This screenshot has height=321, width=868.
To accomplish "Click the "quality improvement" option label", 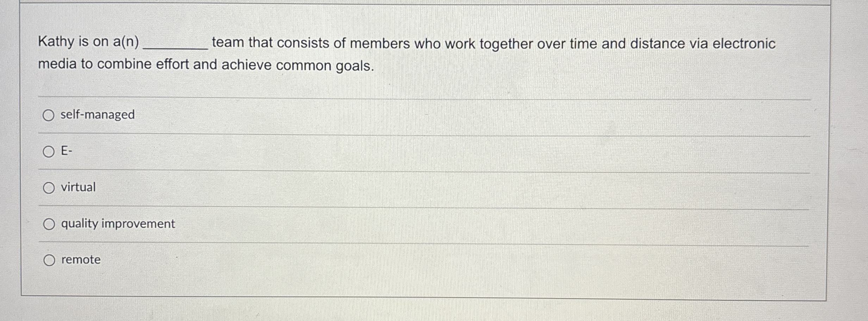I will tap(118, 224).
